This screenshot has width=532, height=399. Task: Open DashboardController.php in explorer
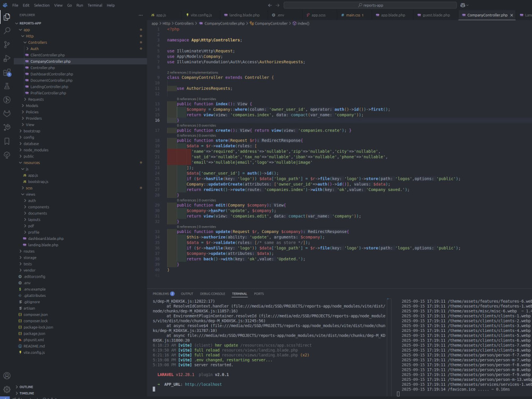point(52,74)
